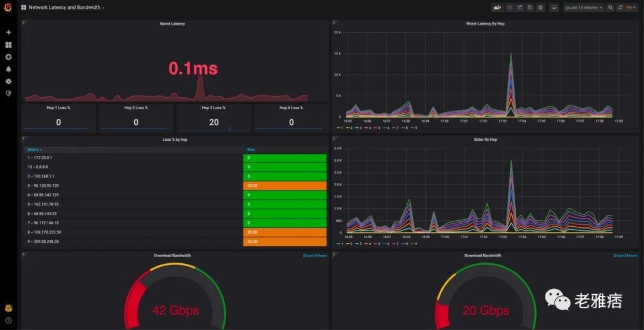This screenshot has width=644, height=330.
Task: Open the Explore compass icon in sidebar
Action: click(x=8, y=57)
